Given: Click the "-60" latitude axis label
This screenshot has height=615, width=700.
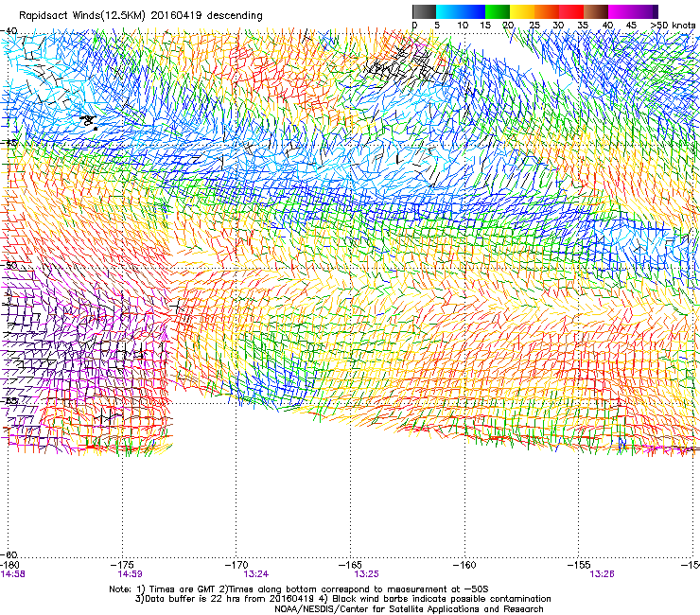Looking at the screenshot, I should (x=9, y=554).
